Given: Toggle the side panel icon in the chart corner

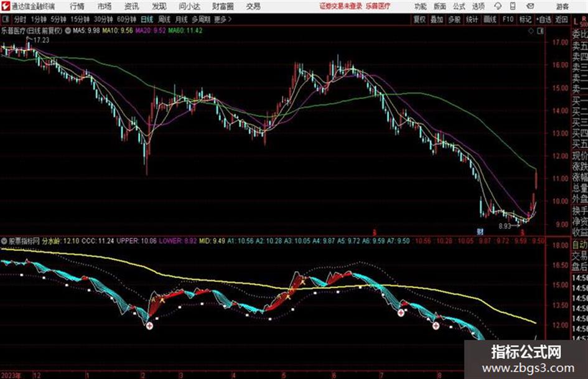Looking at the screenshot, I should (x=540, y=31).
